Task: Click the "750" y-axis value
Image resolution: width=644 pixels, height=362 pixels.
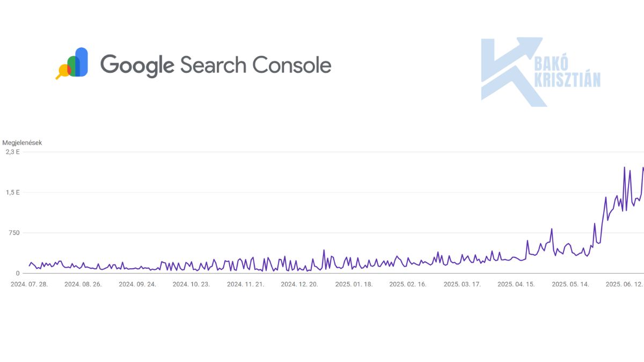Action: click(13, 233)
